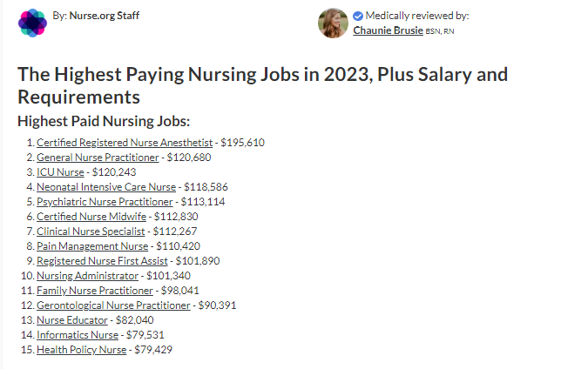This screenshot has height=369, width=588.
Task: Open the Pain Management Nurse link
Action: (92, 246)
